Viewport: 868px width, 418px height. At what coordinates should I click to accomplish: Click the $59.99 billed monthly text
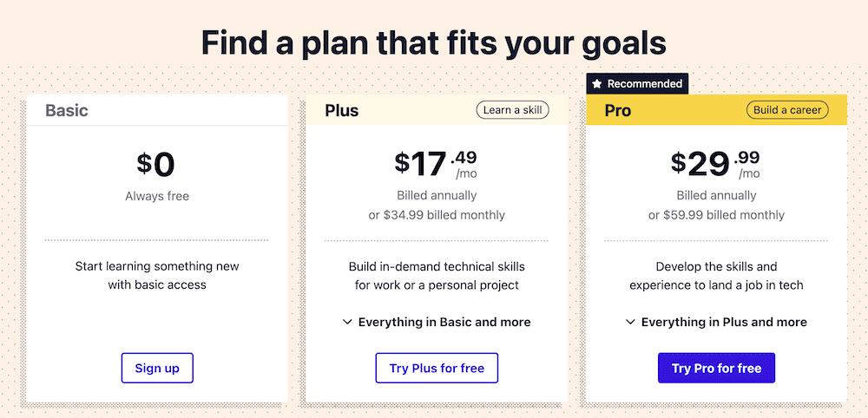pos(716,215)
